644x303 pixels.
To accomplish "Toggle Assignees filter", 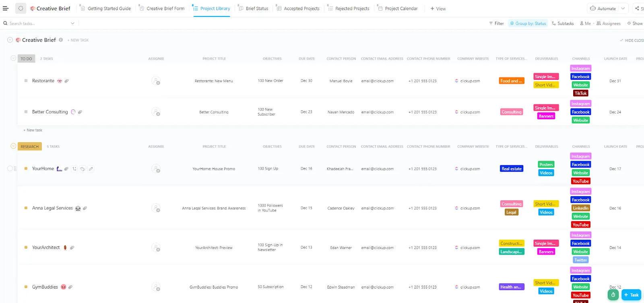I will point(609,23).
